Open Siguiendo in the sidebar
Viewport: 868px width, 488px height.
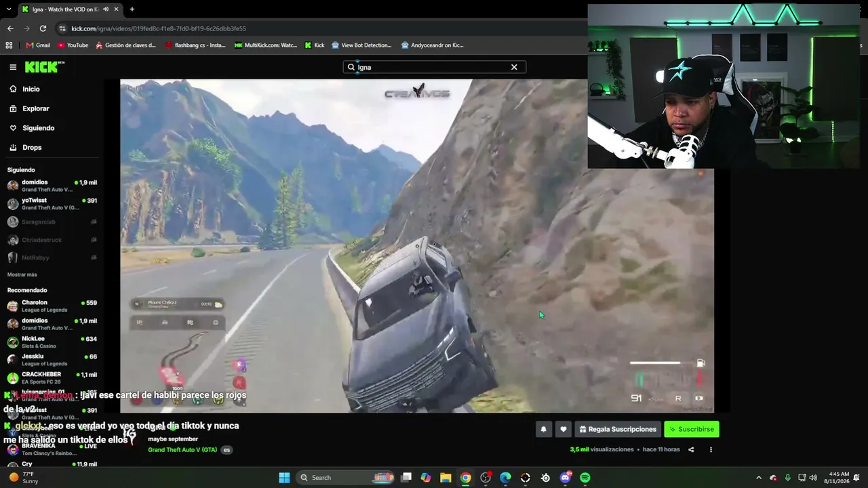[x=38, y=128]
